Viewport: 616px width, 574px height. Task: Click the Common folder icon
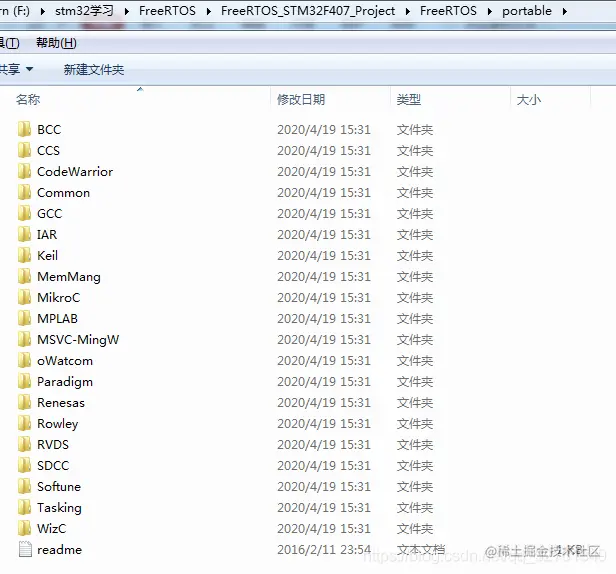24,192
